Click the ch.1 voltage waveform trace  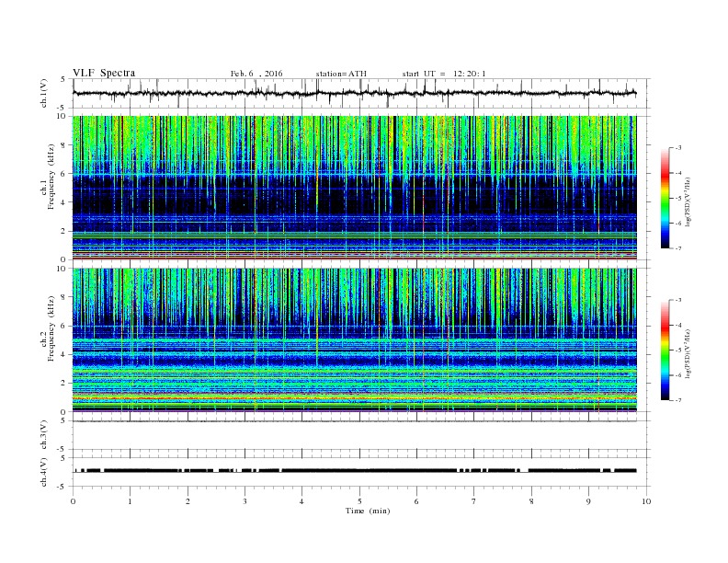(x=354, y=93)
